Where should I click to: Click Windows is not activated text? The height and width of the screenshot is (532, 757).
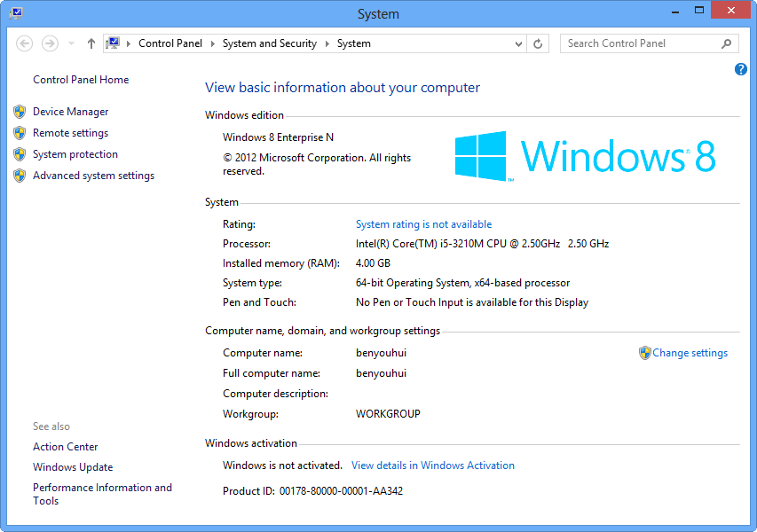282,465
